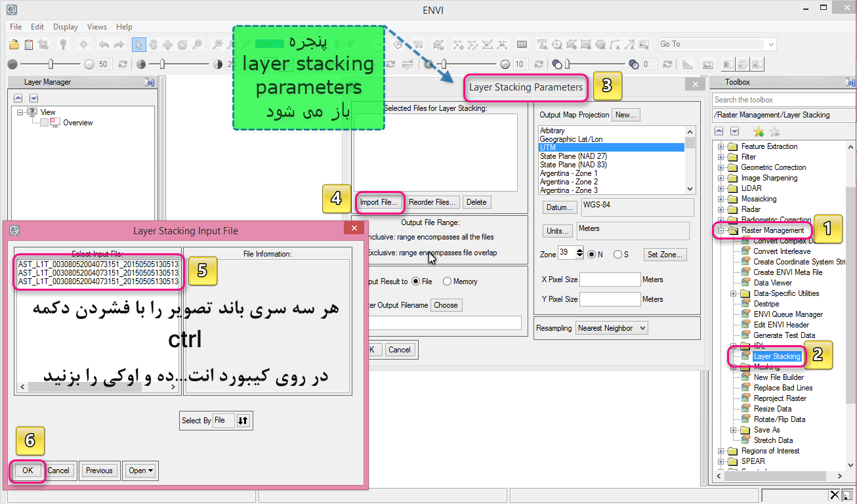Select the Symbol Annotation tool
Viewport: 857px width, 504px height.
pos(557,45)
